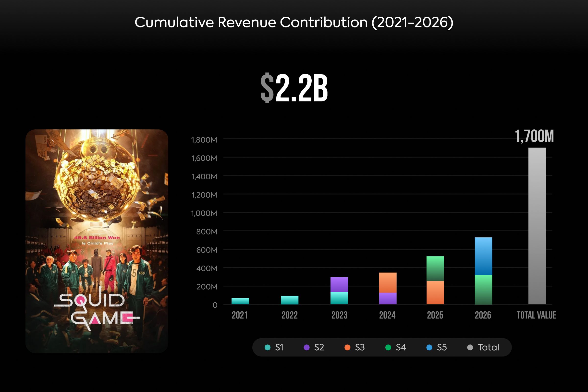
Task: Click the Cumulative Revenue Contribution title
Action: tap(294, 23)
